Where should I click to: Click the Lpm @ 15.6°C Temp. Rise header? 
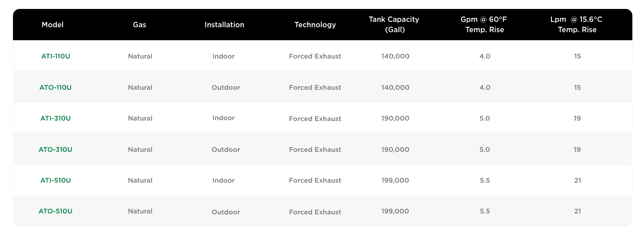[x=577, y=25]
